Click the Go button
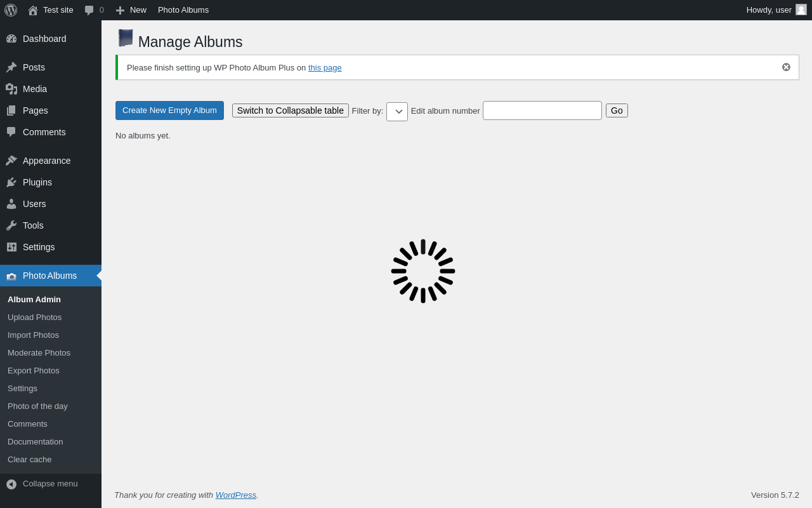Image resolution: width=812 pixels, height=508 pixels. 617,110
